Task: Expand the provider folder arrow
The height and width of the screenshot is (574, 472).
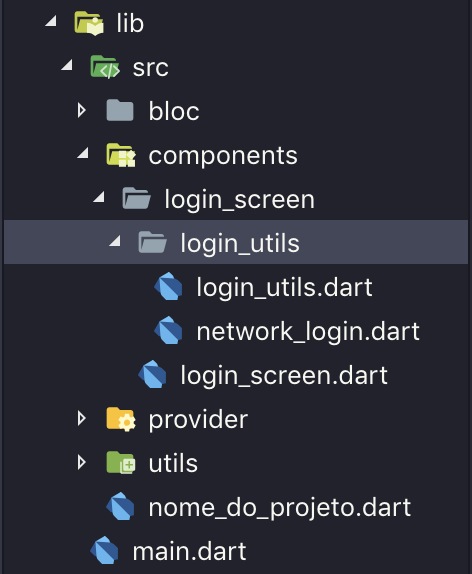Action: (x=82, y=418)
